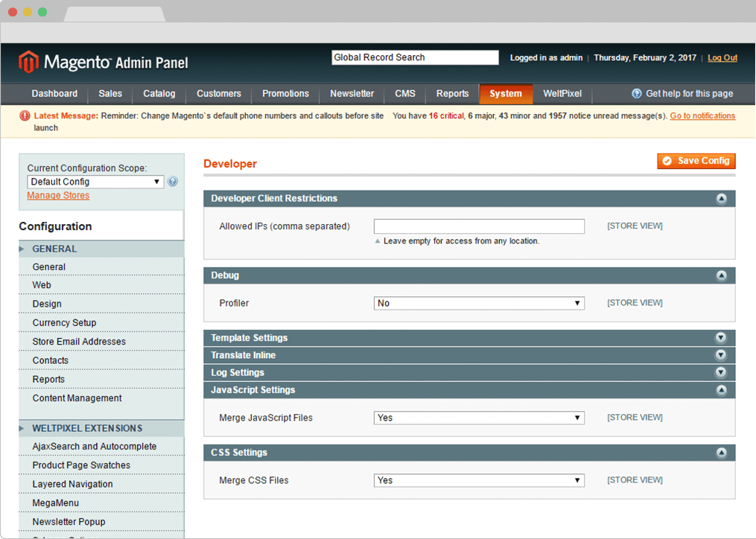The height and width of the screenshot is (539, 756).
Task: Open Go to notifications
Action: click(702, 115)
